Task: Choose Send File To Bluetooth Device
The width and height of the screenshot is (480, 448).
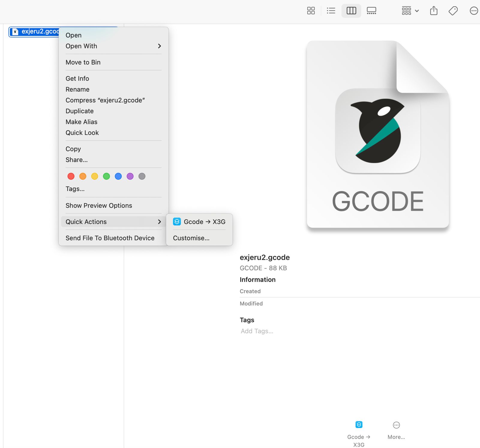Action: (x=110, y=238)
